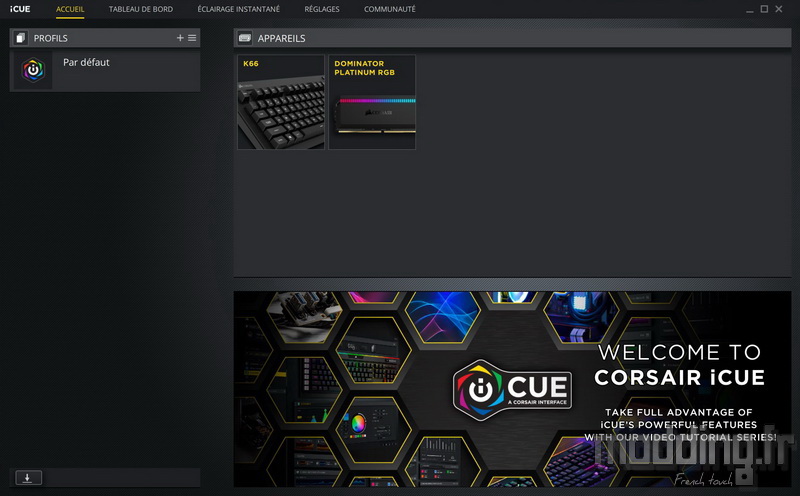The width and height of the screenshot is (800, 496).
Task: Click the iCUE logo in title bar
Action: click(x=20, y=9)
